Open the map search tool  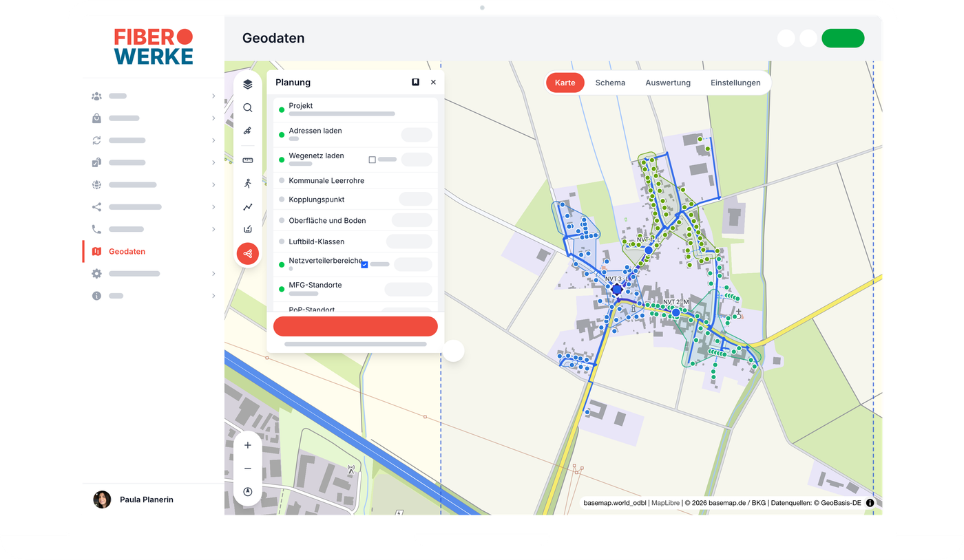tap(248, 108)
